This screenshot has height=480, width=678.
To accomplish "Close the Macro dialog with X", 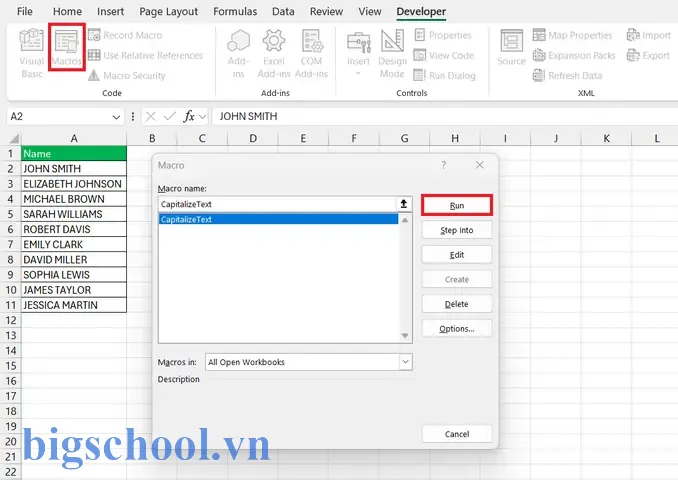I will [x=480, y=165].
